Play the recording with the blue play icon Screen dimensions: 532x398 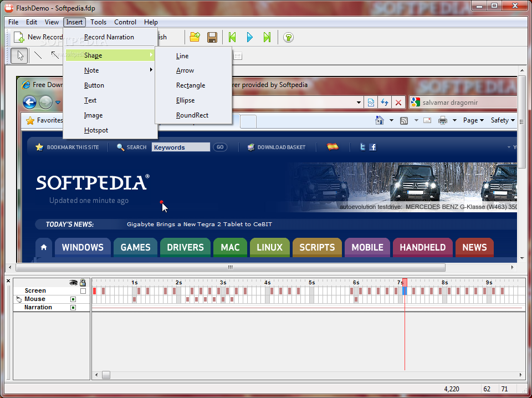(x=250, y=37)
